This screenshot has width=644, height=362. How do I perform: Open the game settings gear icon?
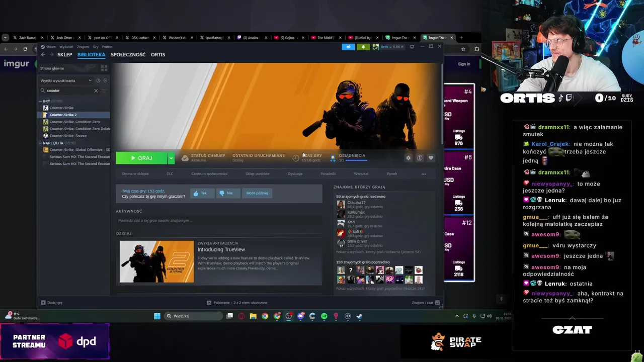(x=408, y=158)
